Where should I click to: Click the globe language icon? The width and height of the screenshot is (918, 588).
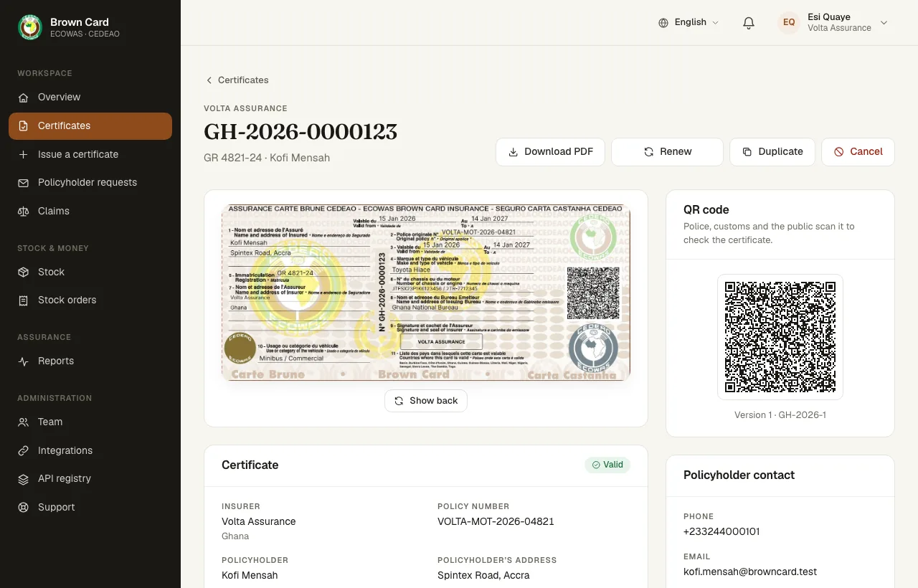663,23
